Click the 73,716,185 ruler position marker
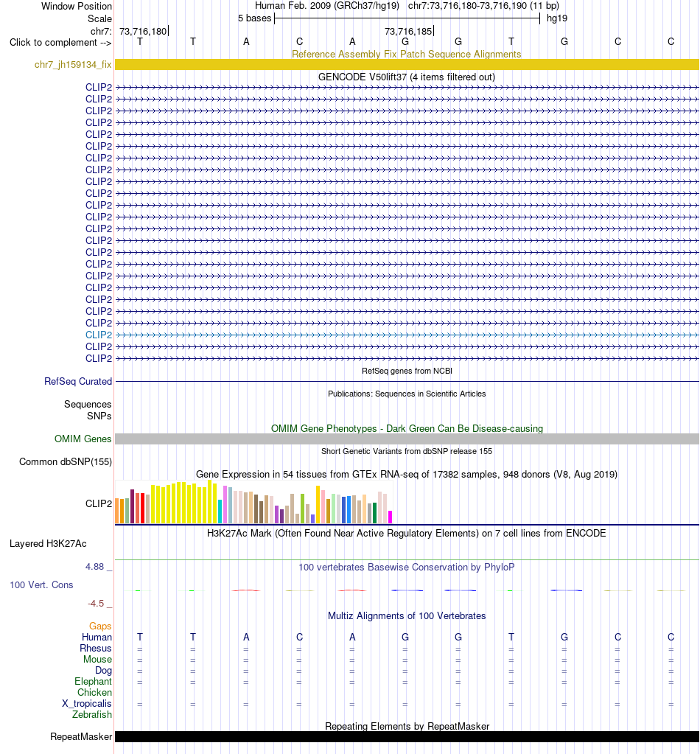The width and height of the screenshot is (700, 754). click(x=409, y=31)
